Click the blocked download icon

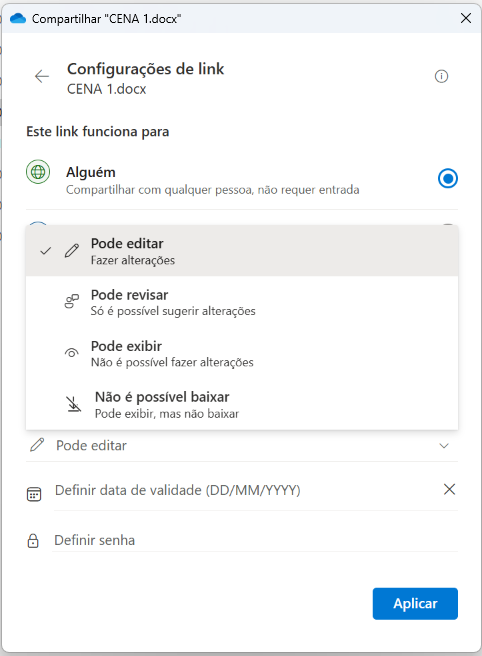pos(74,404)
